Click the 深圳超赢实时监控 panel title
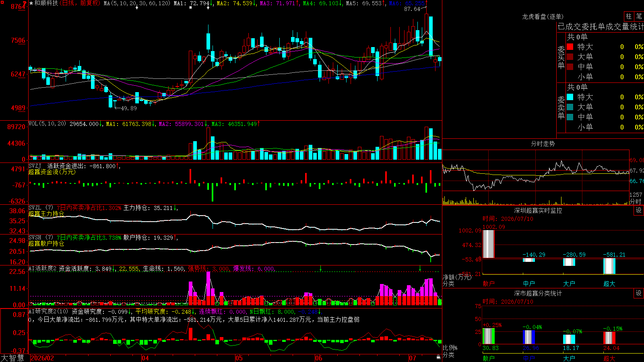The height and width of the screenshot is (362, 644). tap(538, 210)
